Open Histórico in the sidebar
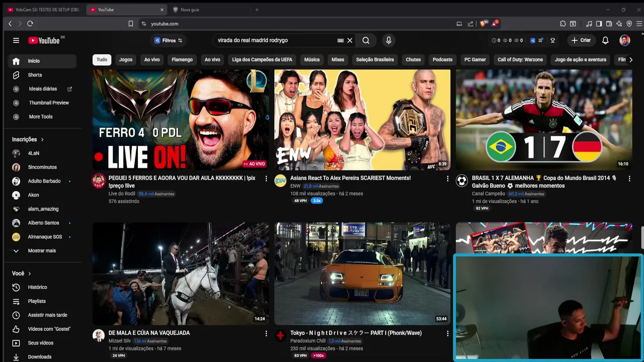This screenshot has width=644, height=362. tap(42, 287)
